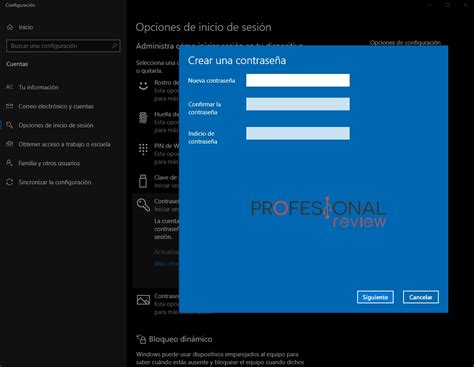The image size is (474, 367).
Task: Focus the Nueva contraseña field
Action: pos(298,80)
